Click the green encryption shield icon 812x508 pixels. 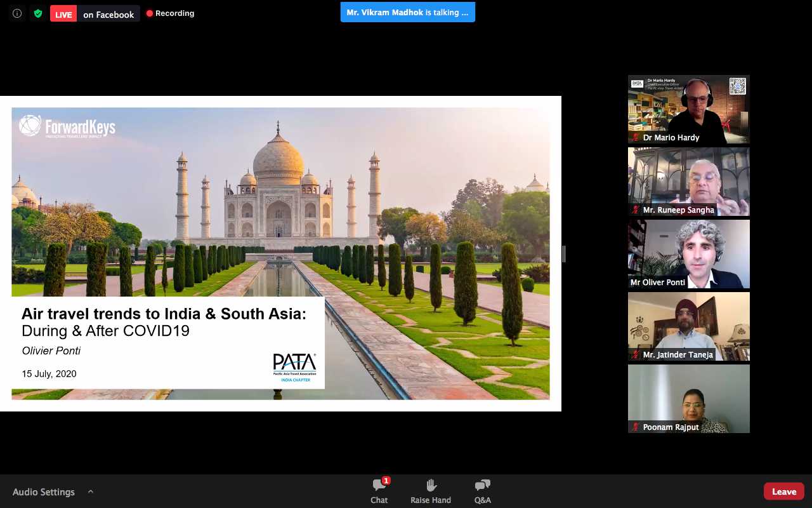coord(38,13)
